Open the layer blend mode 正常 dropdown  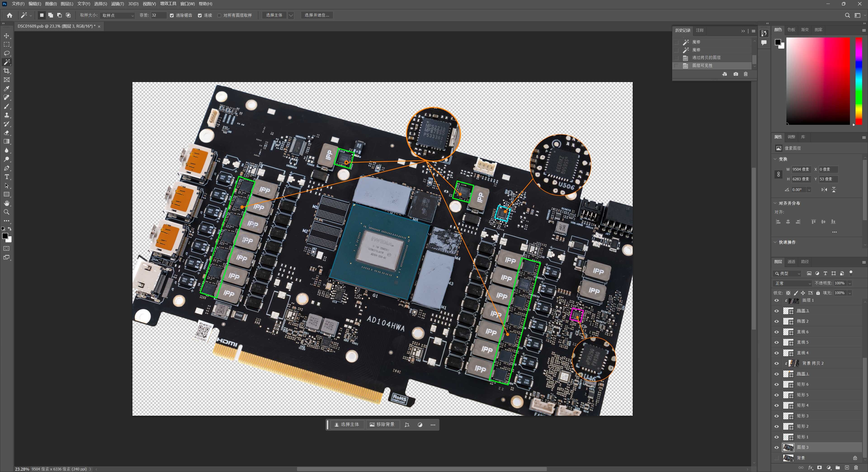click(x=792, y=283)
